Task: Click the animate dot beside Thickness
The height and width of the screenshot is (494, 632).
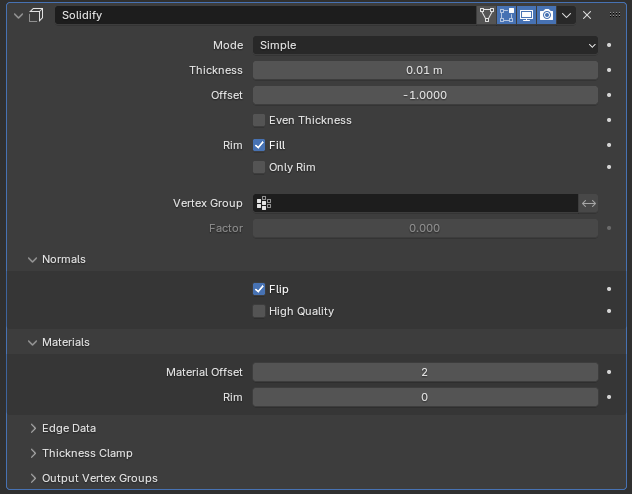Action: [x=609, y=70]
